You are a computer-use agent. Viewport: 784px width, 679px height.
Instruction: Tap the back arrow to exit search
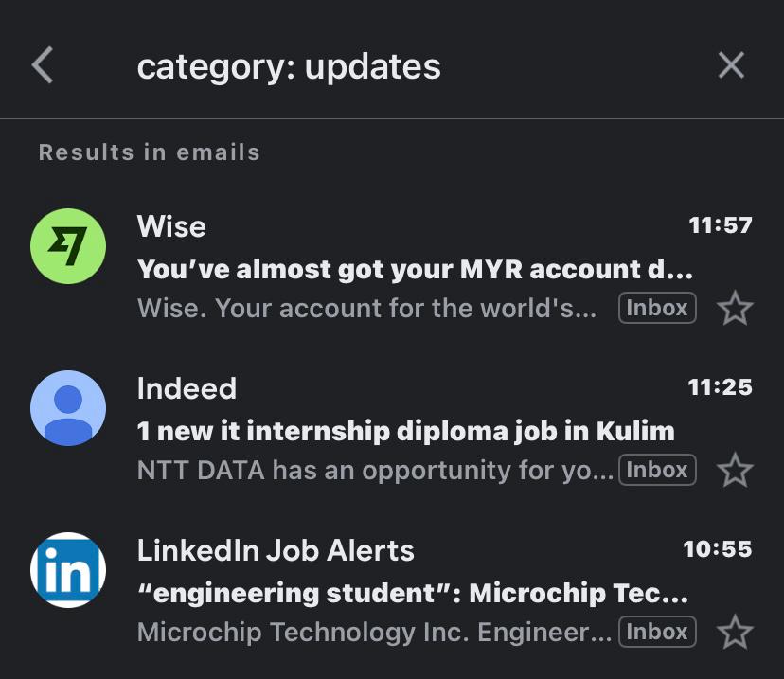(x=42, y=64)
